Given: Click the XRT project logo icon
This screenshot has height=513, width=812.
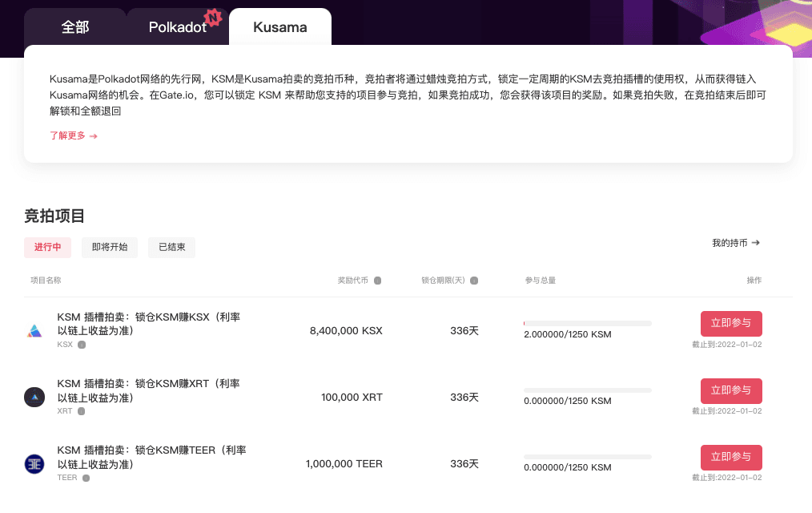Looking at the screenshot, I should click(34, 397).
